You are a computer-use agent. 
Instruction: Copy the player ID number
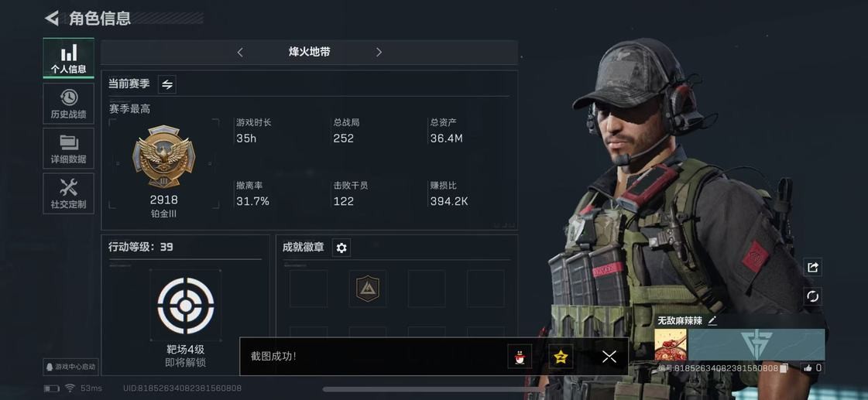[x=784, y=368]
